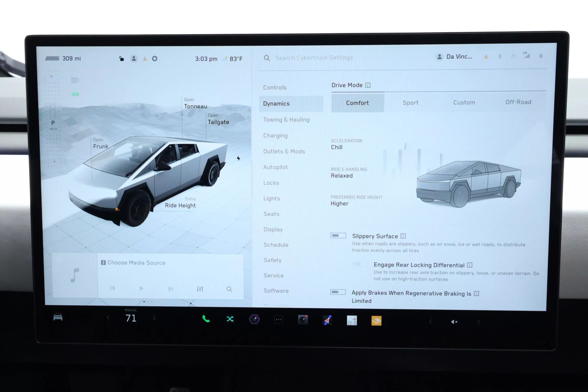This screenshot has width=588, height=392.
Task: Tap the Search Cybertruck Settings field
Action: [314, 58]
